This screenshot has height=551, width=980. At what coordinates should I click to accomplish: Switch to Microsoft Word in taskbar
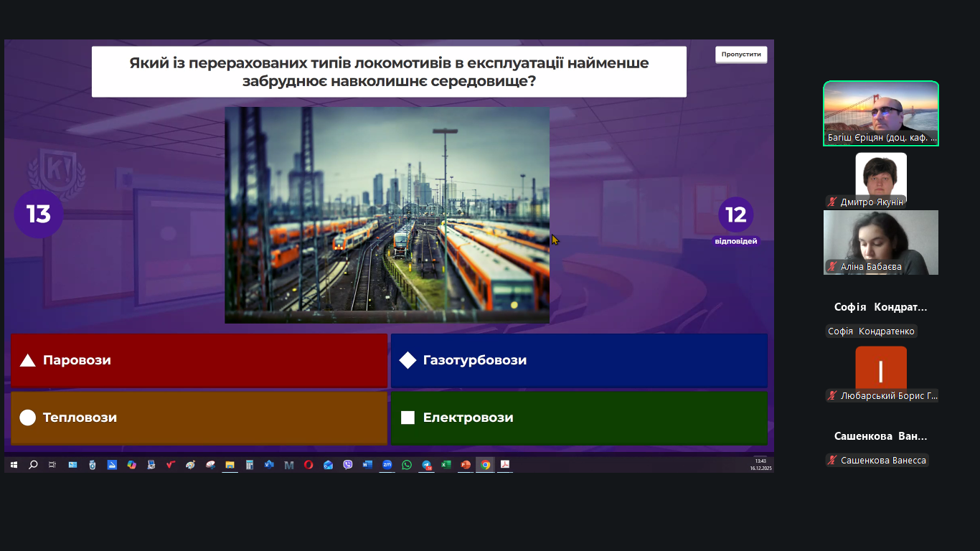[x=367, y=465]
